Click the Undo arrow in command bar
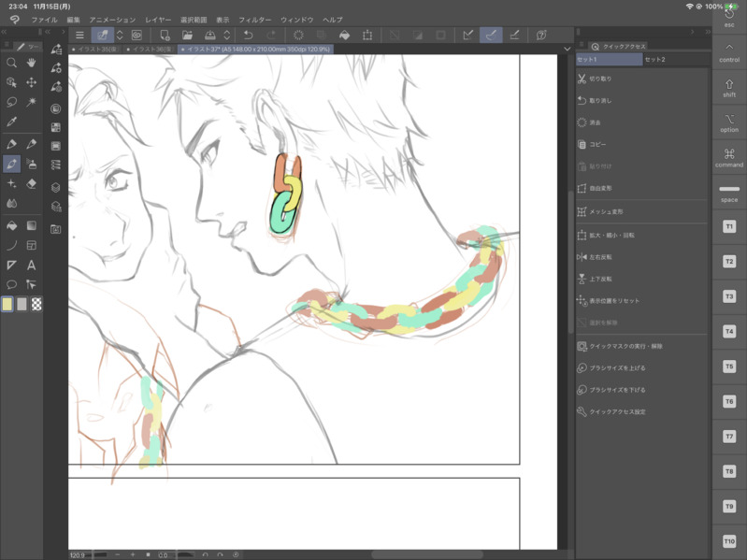 [x=248, y=36]
